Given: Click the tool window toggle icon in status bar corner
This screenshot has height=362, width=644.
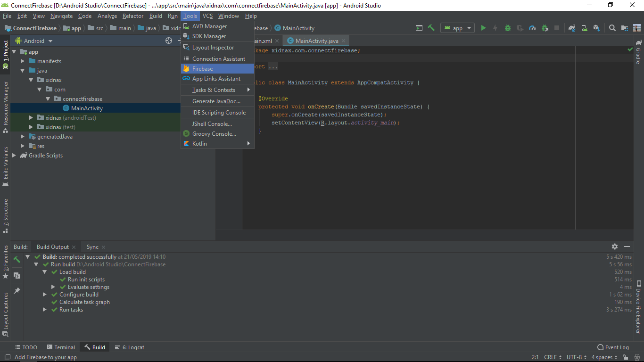Looking at the screenshot, I should coord(7,357).
